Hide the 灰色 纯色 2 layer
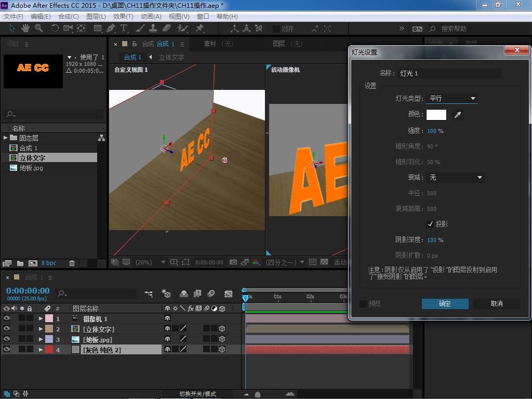The height and width of the screenshot is (399, 532). tap(6, 349)
